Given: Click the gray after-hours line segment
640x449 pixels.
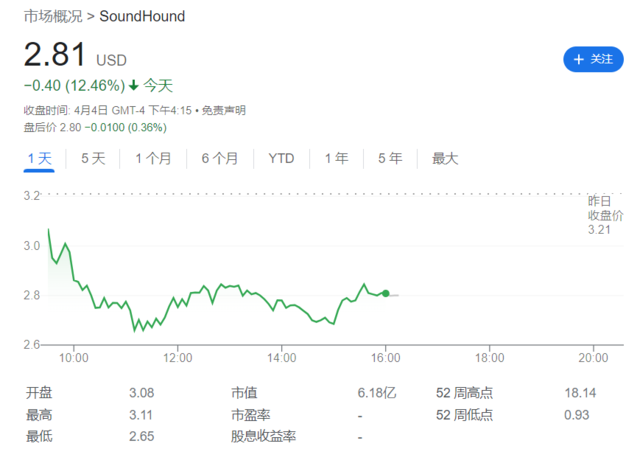Looking at the screenshot, I should (394, 294).
